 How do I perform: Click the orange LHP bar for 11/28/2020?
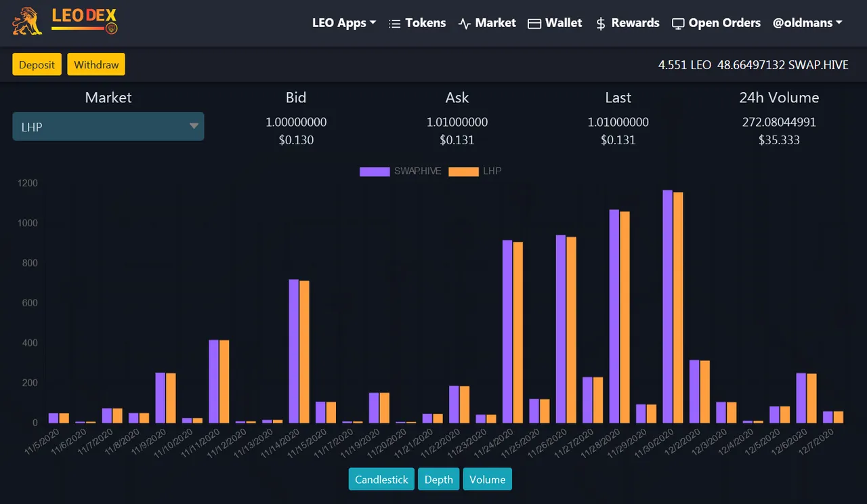click(x=625, y=317)
